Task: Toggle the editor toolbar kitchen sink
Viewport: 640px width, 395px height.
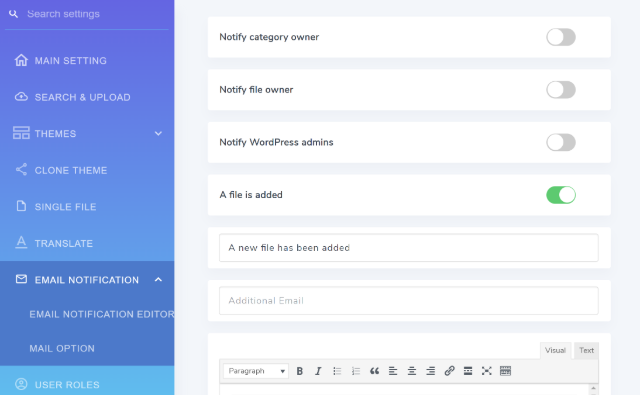Action: (x=505, y=371)
